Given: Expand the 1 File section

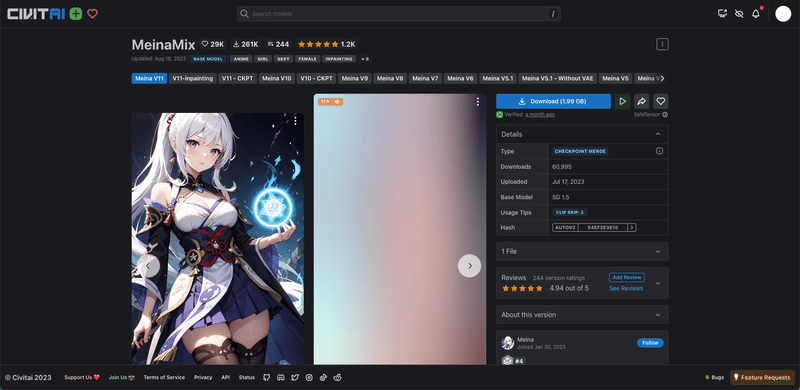Looking at the screenshot, I should point(582,251).
